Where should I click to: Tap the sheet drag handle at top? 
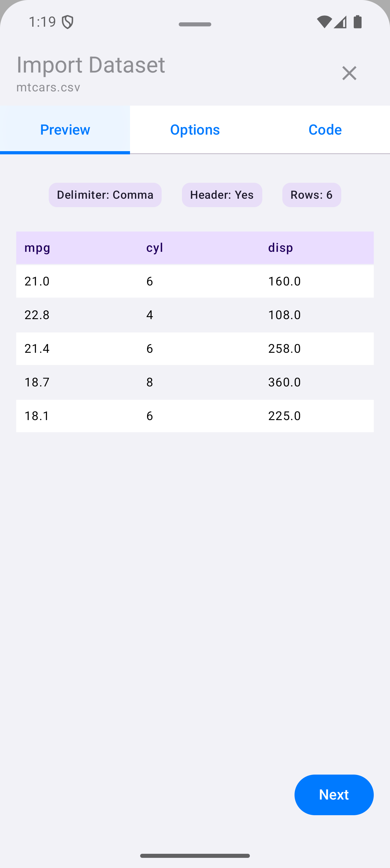click(x=195, y=24)
